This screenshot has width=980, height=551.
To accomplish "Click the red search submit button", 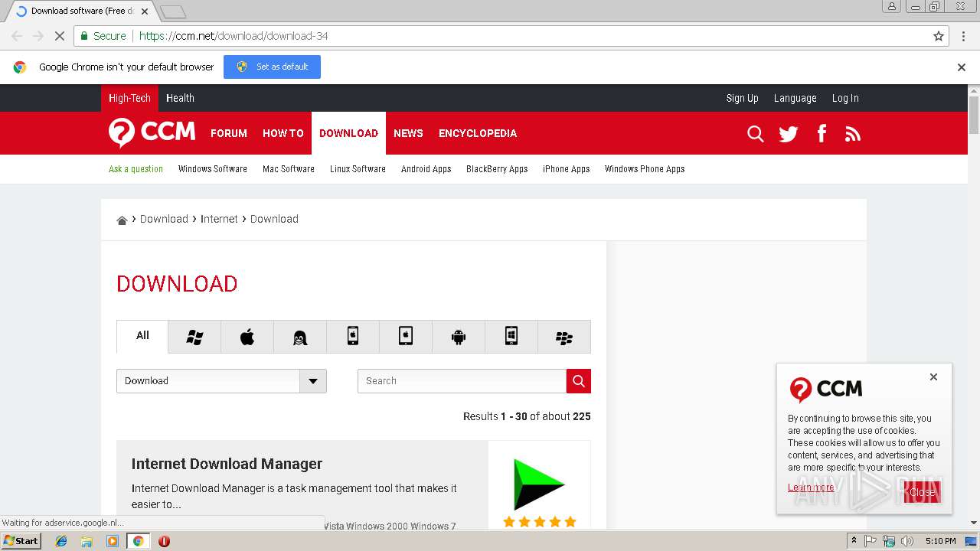I will [579, 381].
